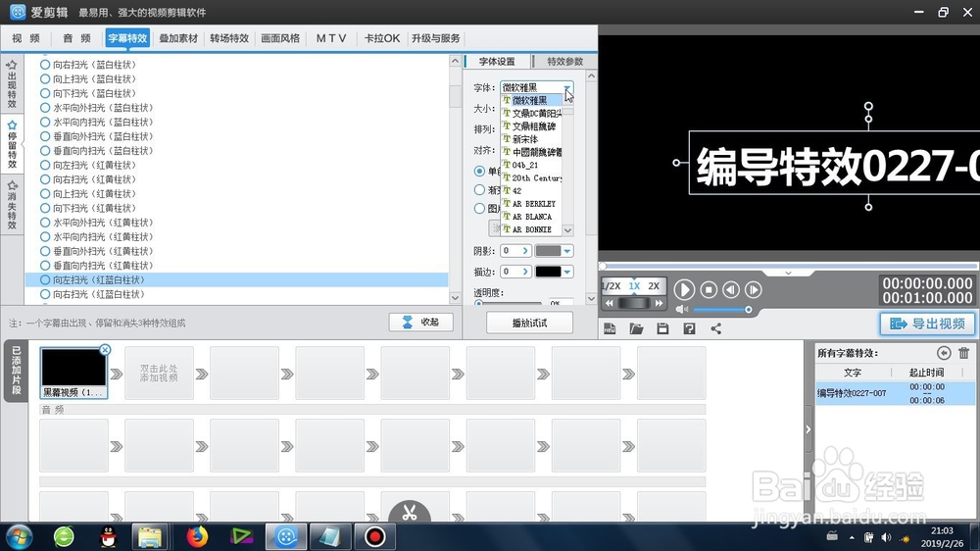Click the back arrow icon in subtitle effects panel
The height and width of the screenshot is (551, 980).
[x=944, y=353]
